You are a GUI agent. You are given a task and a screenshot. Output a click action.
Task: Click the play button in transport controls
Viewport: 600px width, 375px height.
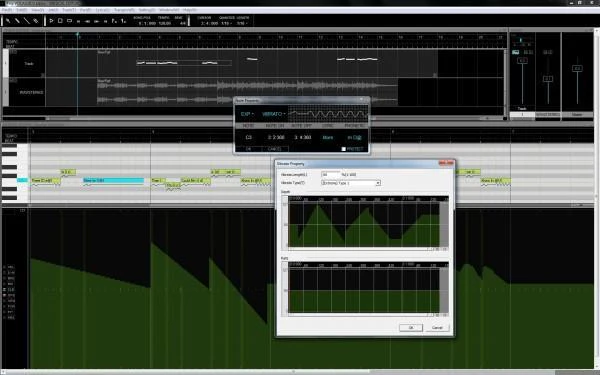coord(51,21)
